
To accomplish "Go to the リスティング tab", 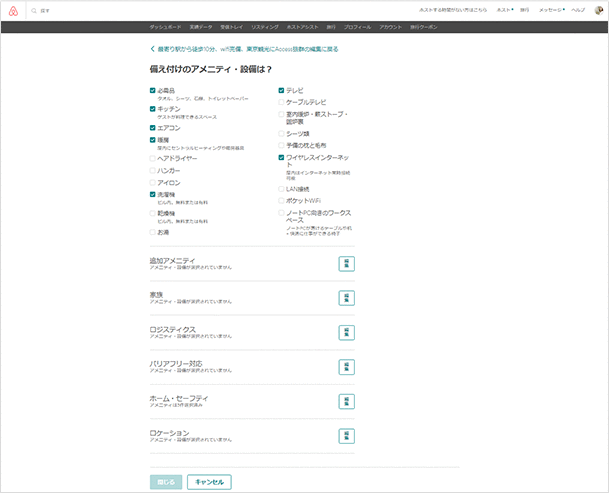I will 266,27.
